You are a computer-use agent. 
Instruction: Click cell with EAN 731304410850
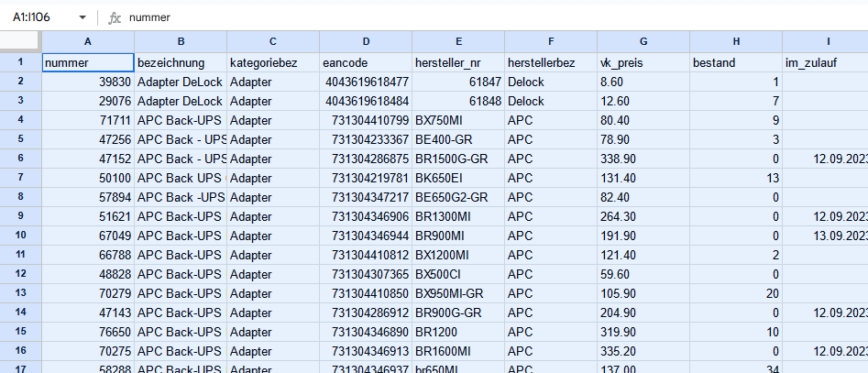(x=366, y=293)
